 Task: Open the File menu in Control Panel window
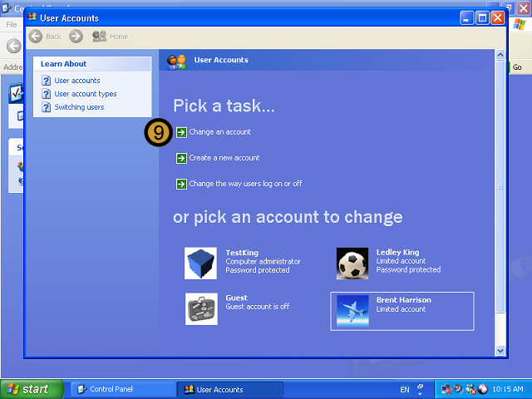click(11, 24)
